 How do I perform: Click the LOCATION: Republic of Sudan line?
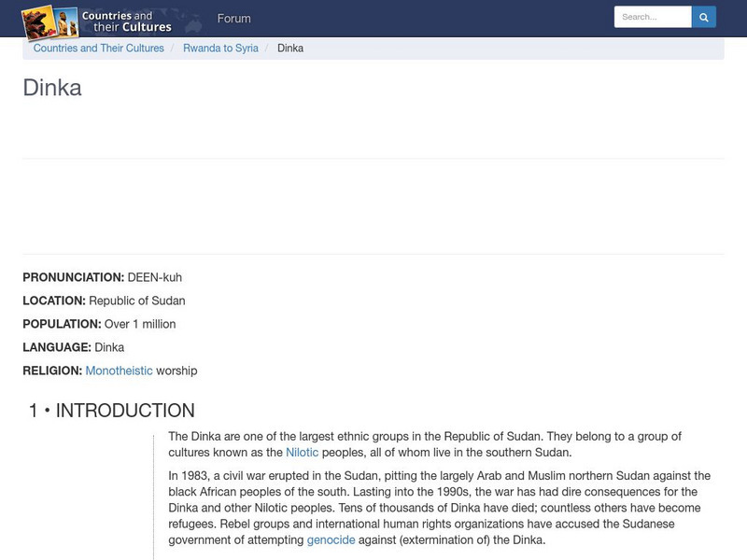click(x=104, y=301)
